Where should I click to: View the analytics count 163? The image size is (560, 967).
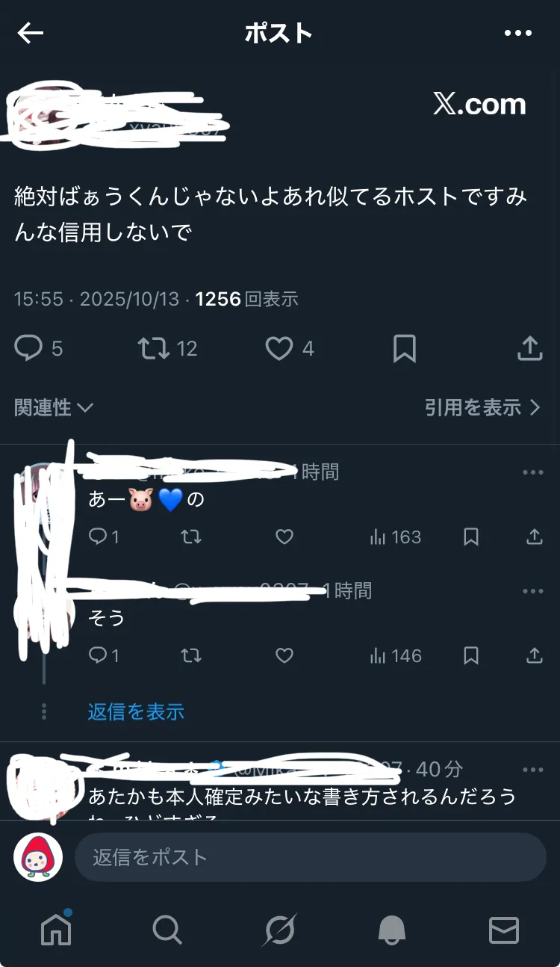[396, 537]
